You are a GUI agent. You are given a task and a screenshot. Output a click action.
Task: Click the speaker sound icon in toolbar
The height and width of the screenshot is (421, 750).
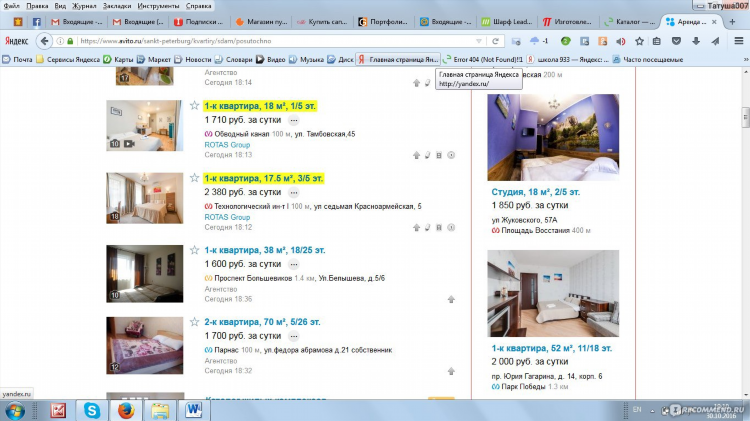coord(621,41)
